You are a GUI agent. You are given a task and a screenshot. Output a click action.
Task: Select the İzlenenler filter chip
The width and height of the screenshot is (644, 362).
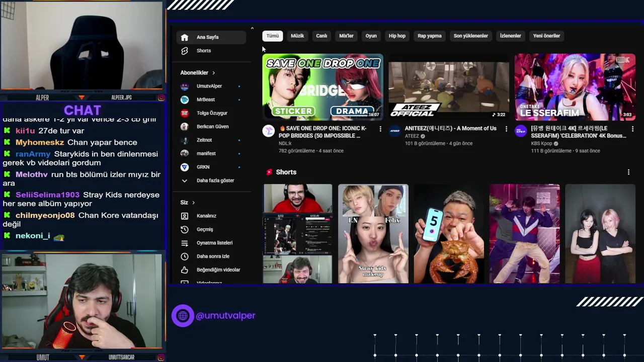510,36
